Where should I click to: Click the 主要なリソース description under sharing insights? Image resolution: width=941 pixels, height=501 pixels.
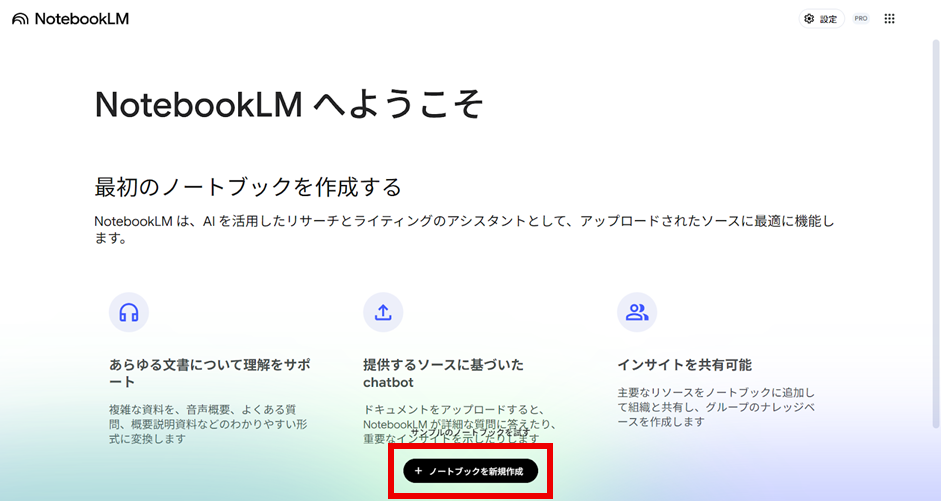[716, 407]
